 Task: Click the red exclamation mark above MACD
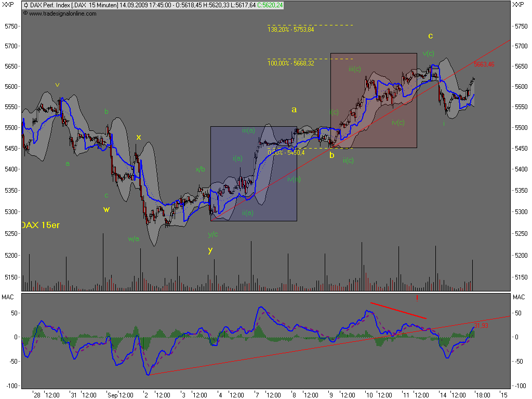417,298
